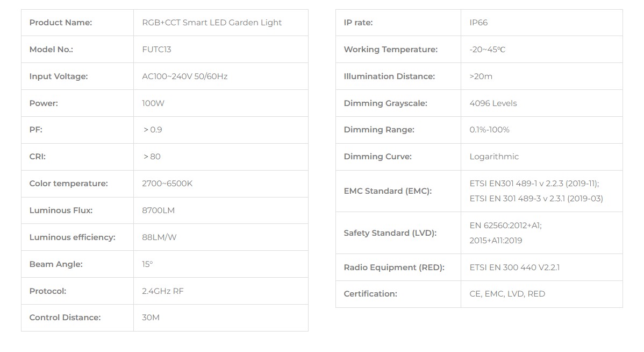The width and height of the screenshot is (644, 352).
Task: Click the IP66 rating value
Action: tap(478, 23)
